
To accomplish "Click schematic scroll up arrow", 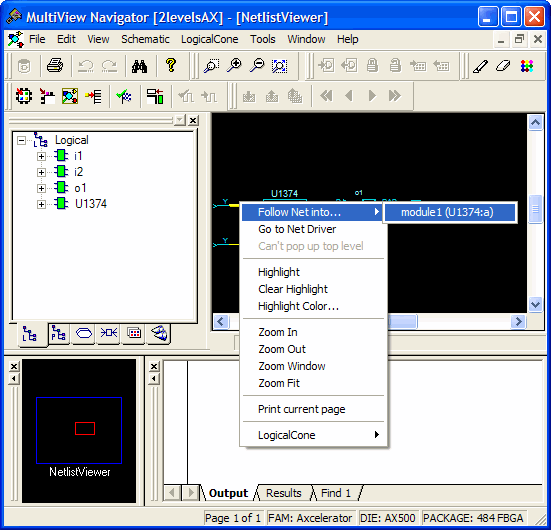I will pyautogui.click(x=535, y=123).
